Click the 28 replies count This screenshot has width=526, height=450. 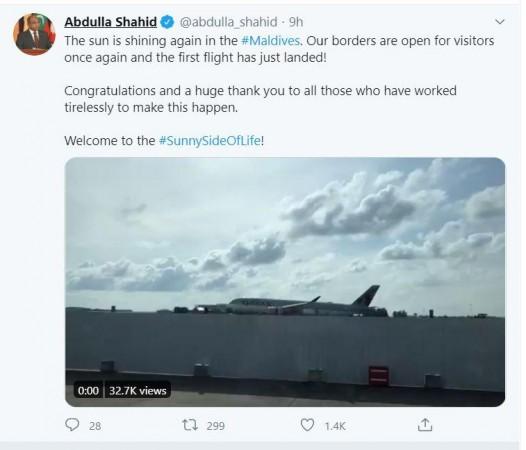pos(95,426)
